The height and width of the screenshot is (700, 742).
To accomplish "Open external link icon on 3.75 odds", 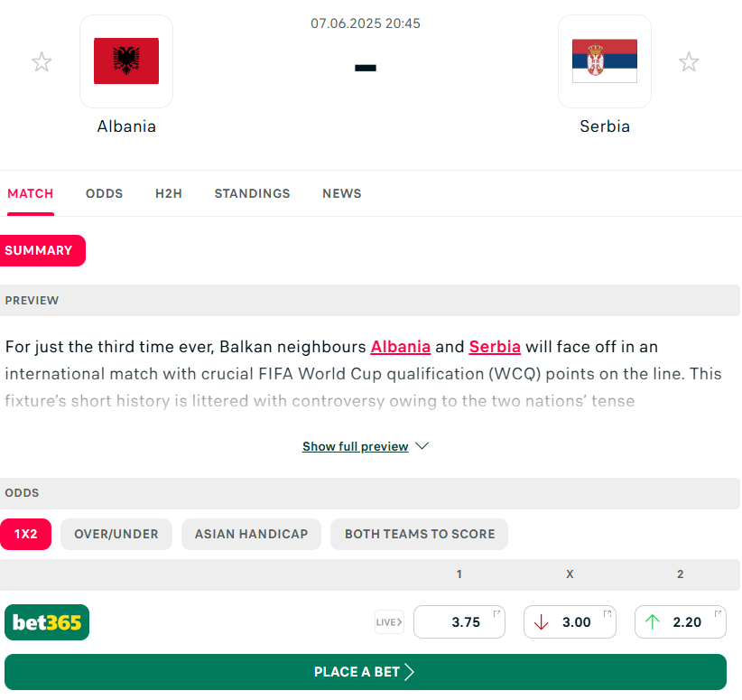I will tap(496, 613).
